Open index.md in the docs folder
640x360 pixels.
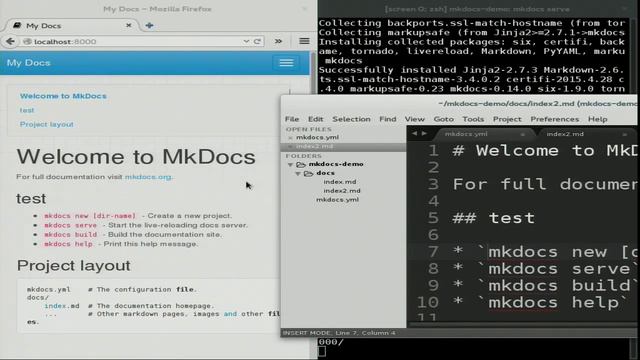pyautogui.click(x=340, y=182)
